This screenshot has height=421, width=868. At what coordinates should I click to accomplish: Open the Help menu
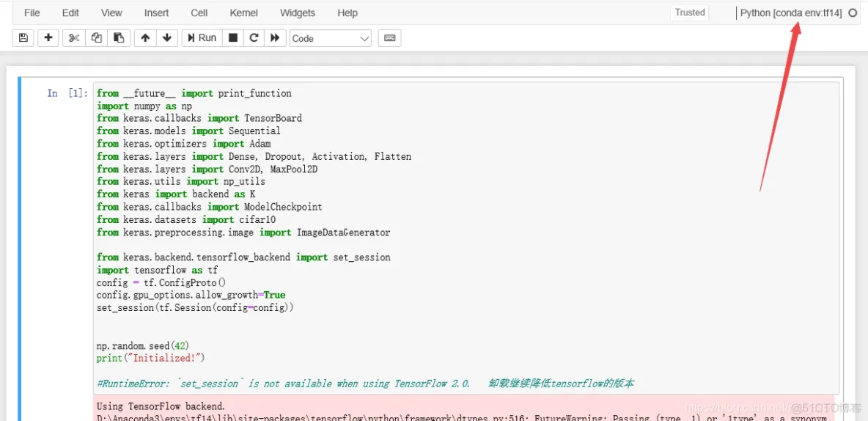347,12
